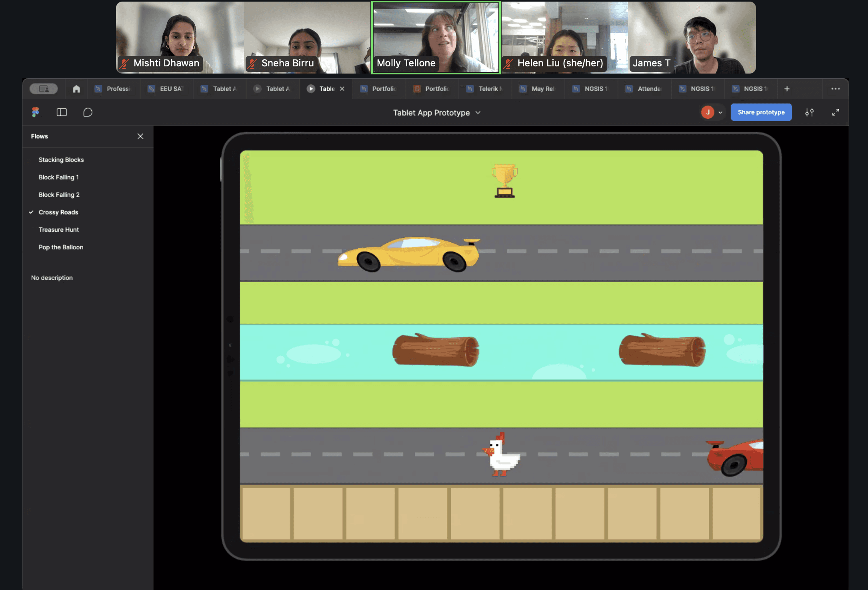Open the three-dot overflow menu
The image size is (868, 590).
(x=835, y=89)
